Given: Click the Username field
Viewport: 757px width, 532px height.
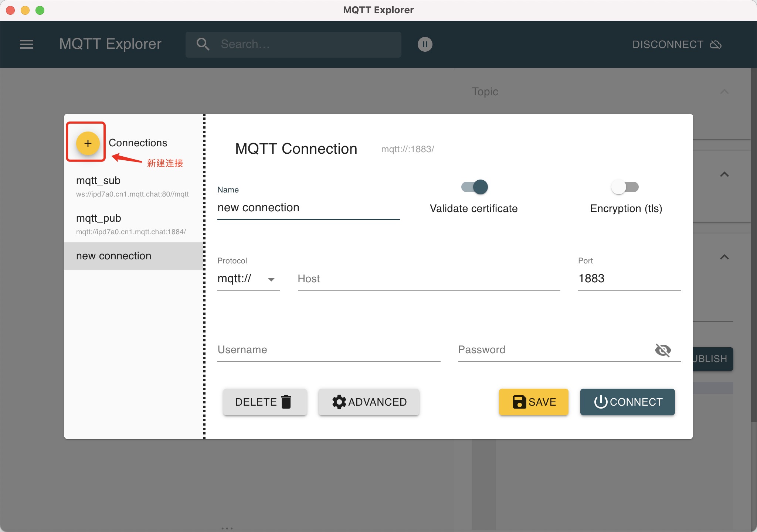Looking at the screenshot, I should click(329, 349).
